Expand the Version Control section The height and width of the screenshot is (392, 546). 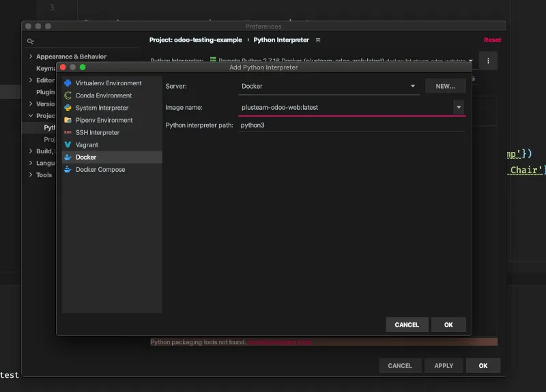tap(31, 104)
